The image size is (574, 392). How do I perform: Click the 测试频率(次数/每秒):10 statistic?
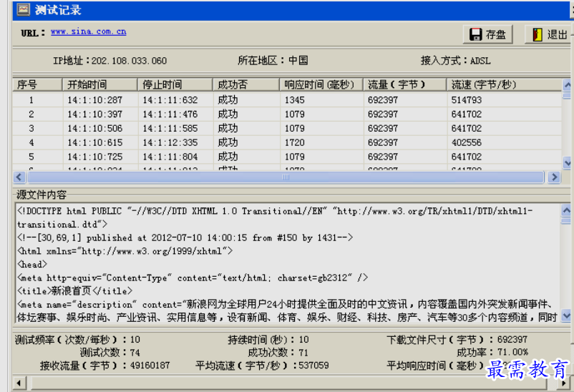click(x=77, y=340)
